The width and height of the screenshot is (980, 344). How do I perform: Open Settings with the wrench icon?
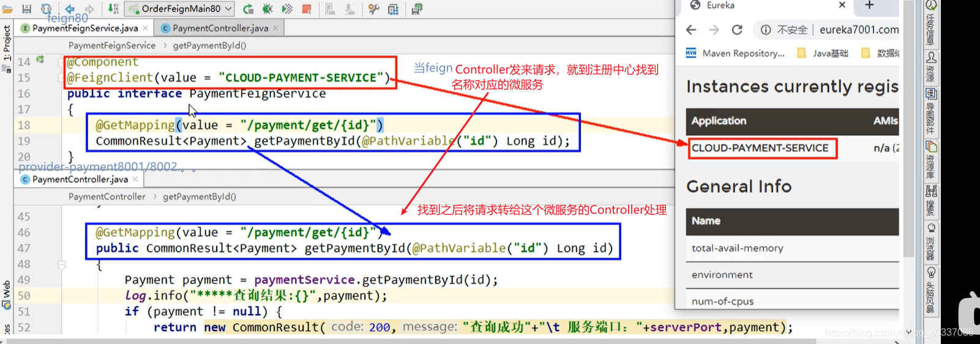[373, 9]
